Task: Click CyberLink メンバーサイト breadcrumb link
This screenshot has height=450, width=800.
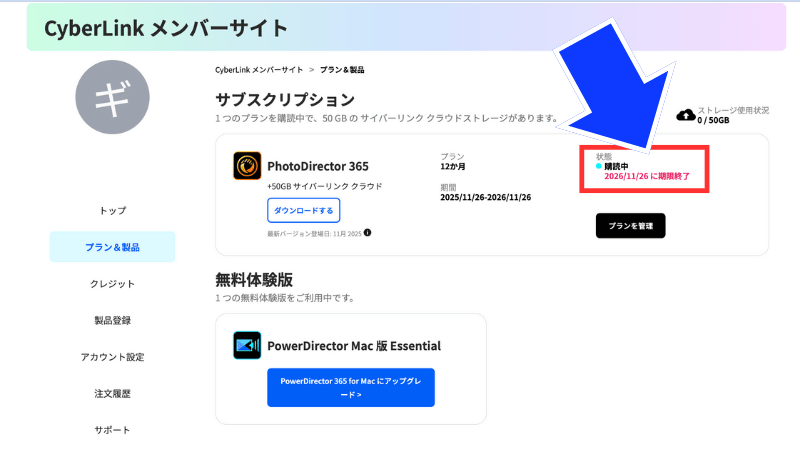Action: pos(259,70)
